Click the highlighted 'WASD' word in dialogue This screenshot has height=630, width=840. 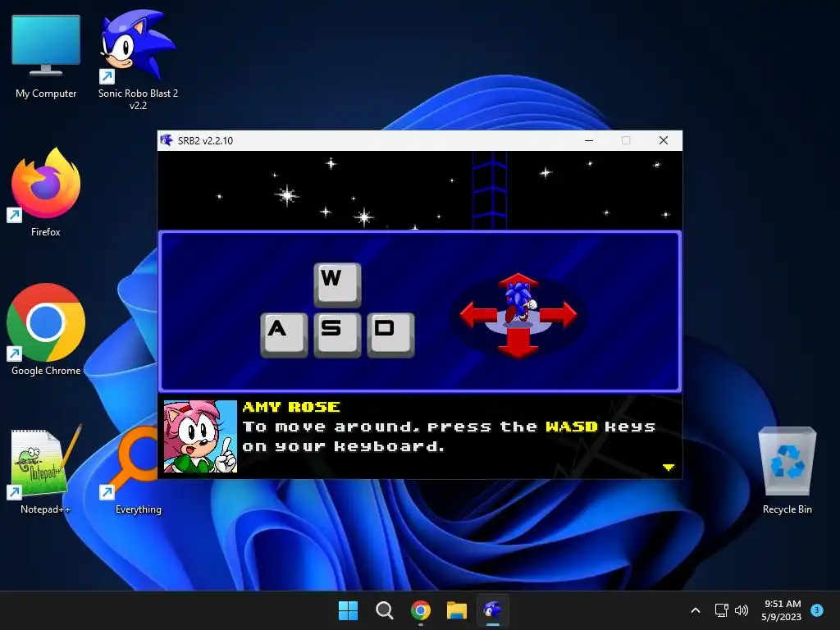pyautogui.click(x=572, y=427)
